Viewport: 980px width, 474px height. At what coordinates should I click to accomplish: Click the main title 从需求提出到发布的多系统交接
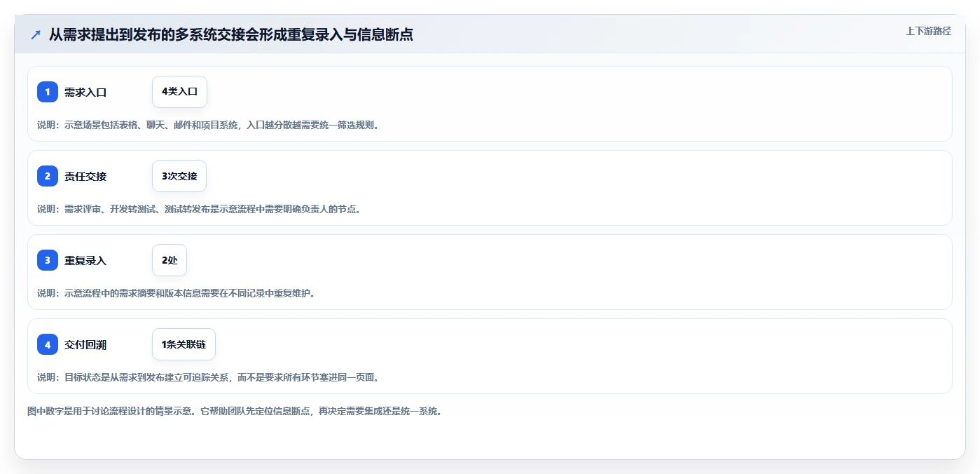(x=230, y=34)
